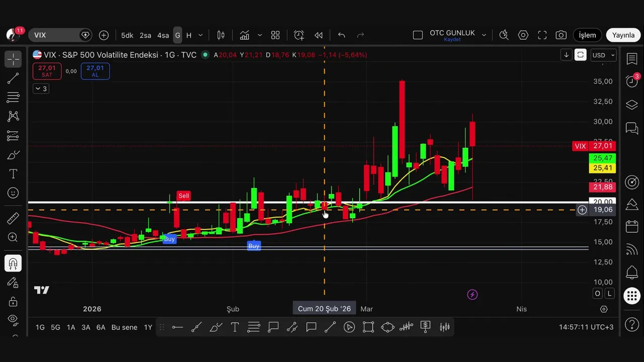Select the zoom in magnifier tool
Viewport: 644px width, 362px height.
(x=13, y=237)
